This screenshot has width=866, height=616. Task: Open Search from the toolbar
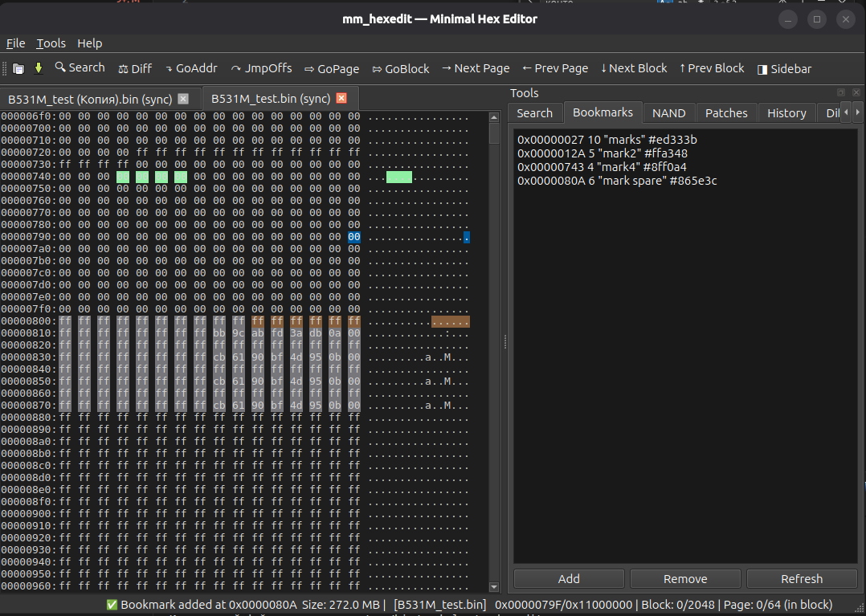[x=80, y=68]
